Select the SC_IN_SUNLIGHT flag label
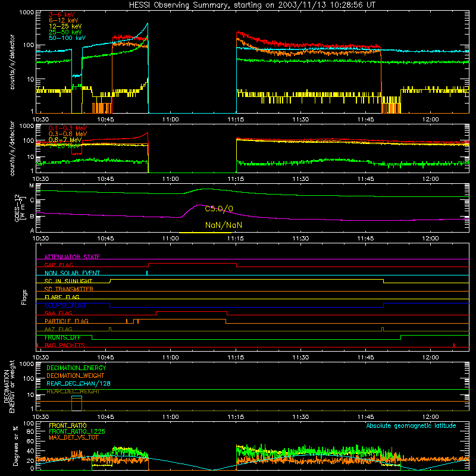Screen dimensions: 476x476 [x=68, y=281]
